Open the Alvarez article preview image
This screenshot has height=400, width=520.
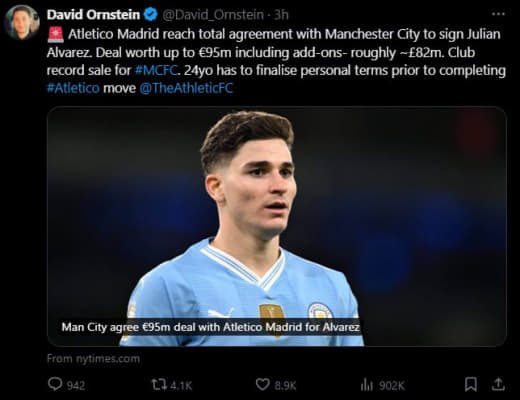tap(277, 227)
